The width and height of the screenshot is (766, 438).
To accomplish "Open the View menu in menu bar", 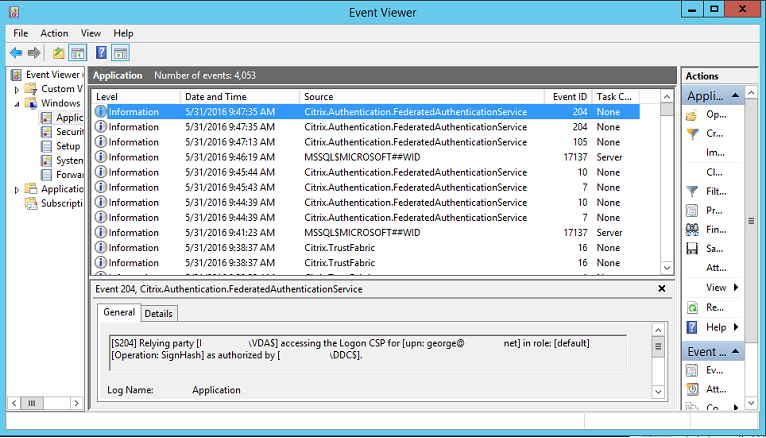I will (91, 33).
